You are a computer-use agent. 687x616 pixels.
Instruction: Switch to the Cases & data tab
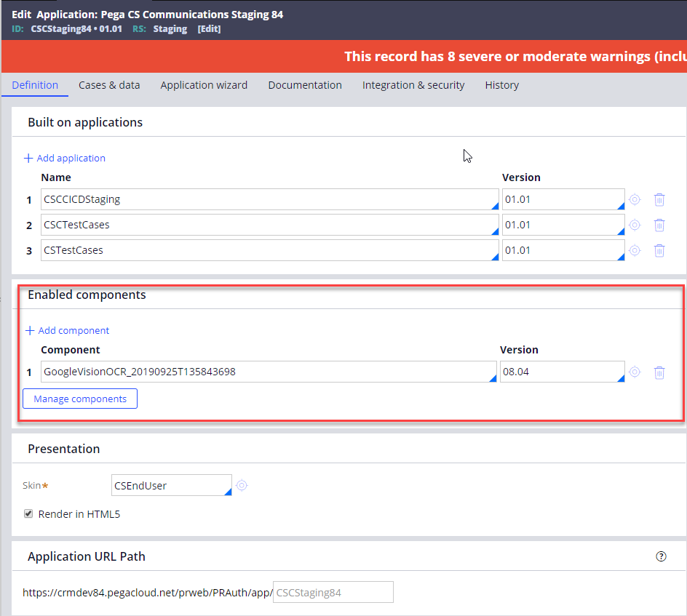click(x=109, y=85)
